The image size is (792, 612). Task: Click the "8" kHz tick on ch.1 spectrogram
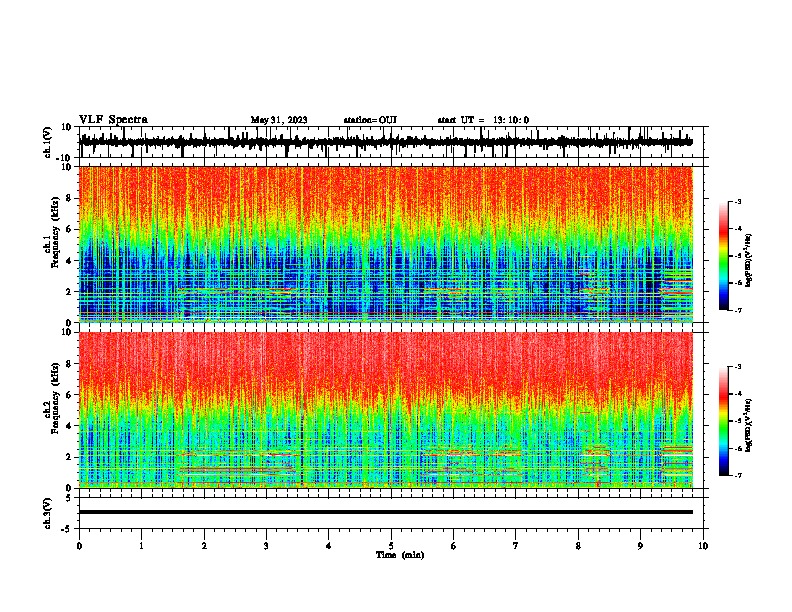point(69,198)
